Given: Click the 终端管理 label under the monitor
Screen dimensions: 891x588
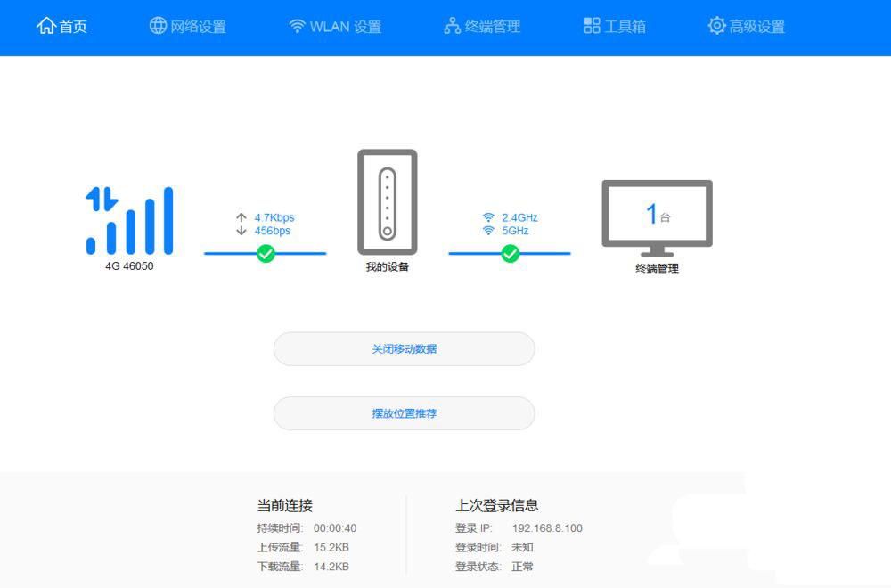Looking at the screenshot, I should 657,269.
